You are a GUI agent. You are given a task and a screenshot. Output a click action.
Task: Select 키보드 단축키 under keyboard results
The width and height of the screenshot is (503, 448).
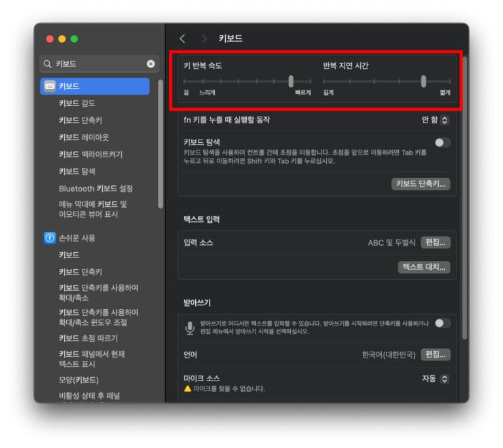coord(80,121)
